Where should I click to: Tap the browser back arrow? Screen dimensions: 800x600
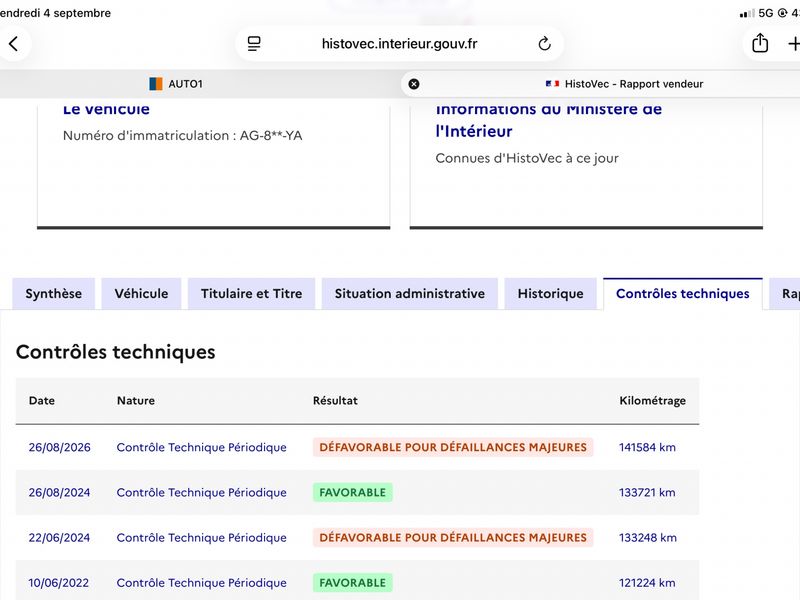(x=14, y=44)
